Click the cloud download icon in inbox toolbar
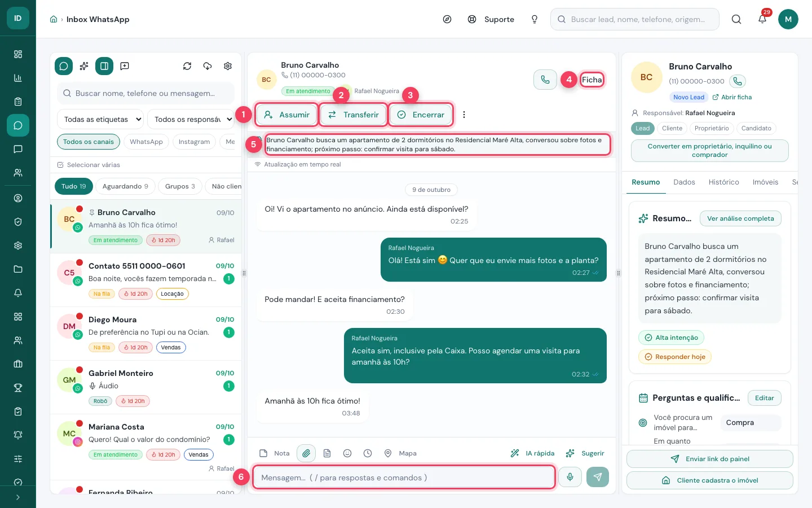The height and width of the screenshot is (508, 812). click(x=208, y=66)
